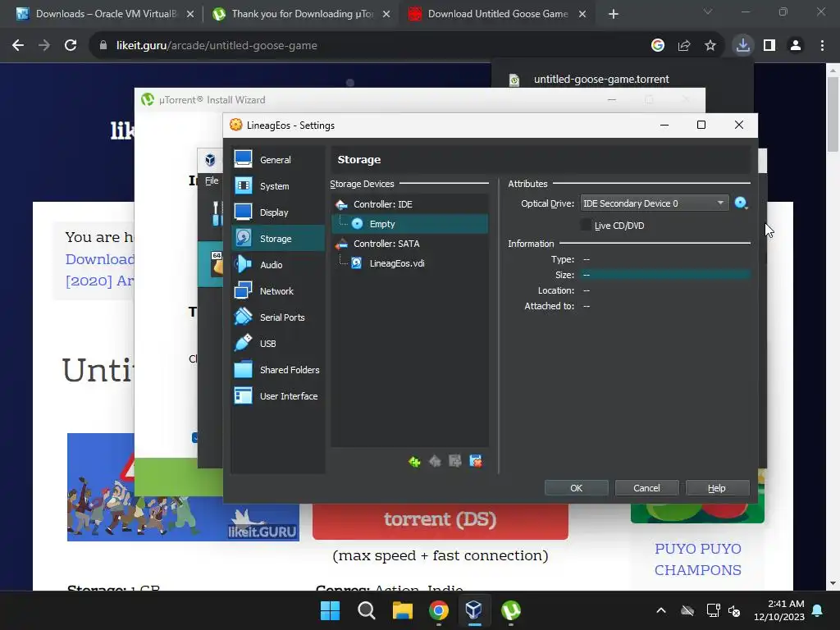Open taskbar search
Screen dimensions: 840x630
point(367,610)
